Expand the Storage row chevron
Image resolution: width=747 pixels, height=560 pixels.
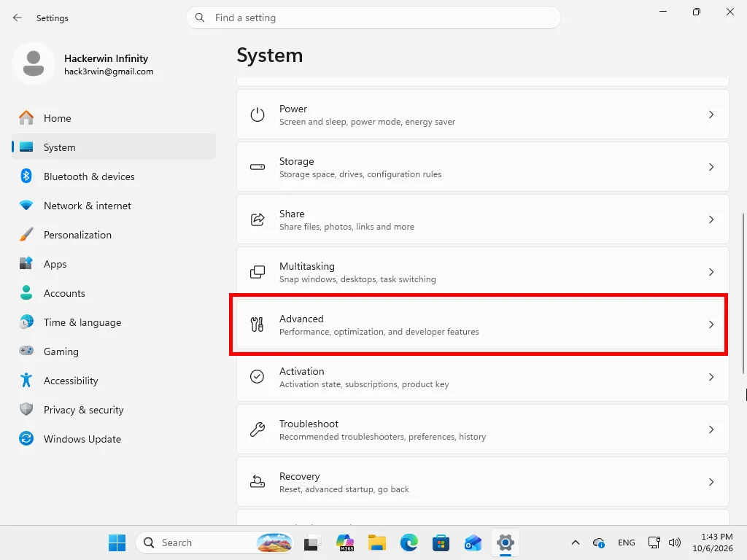click(x=711, y=167)
